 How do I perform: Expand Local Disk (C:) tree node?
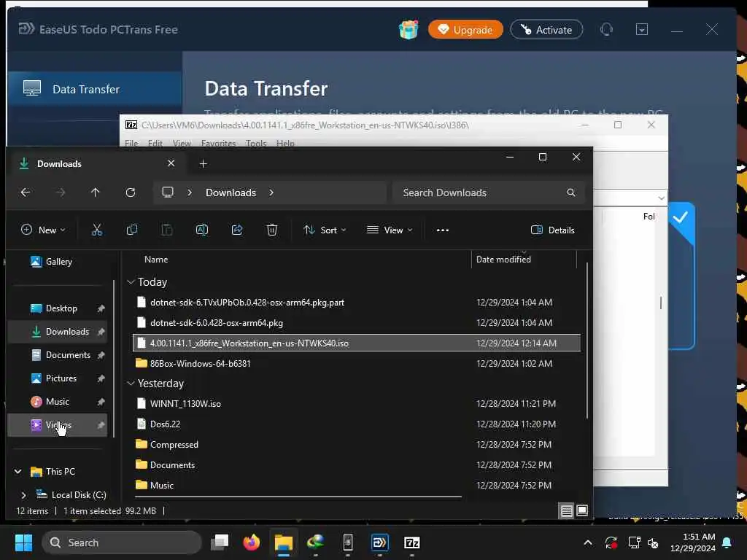[x=23, y=495]
